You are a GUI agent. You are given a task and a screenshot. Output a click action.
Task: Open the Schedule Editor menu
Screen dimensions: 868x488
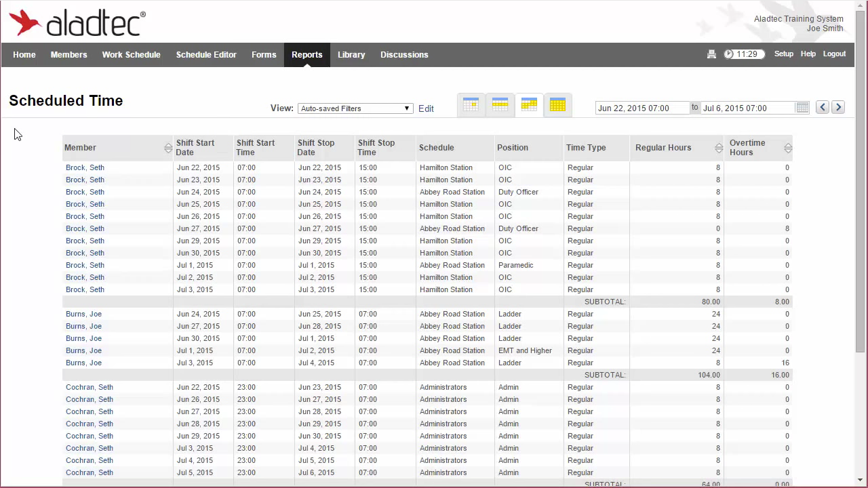206,55
